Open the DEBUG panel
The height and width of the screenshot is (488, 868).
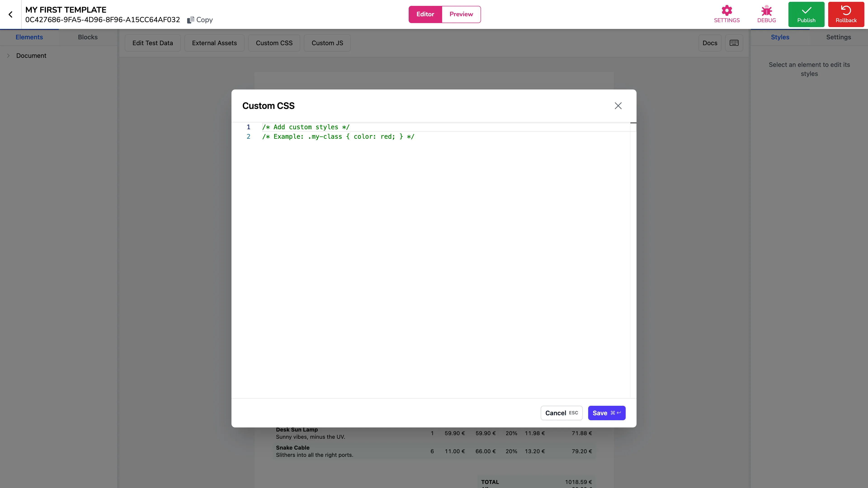coord(766,14)
